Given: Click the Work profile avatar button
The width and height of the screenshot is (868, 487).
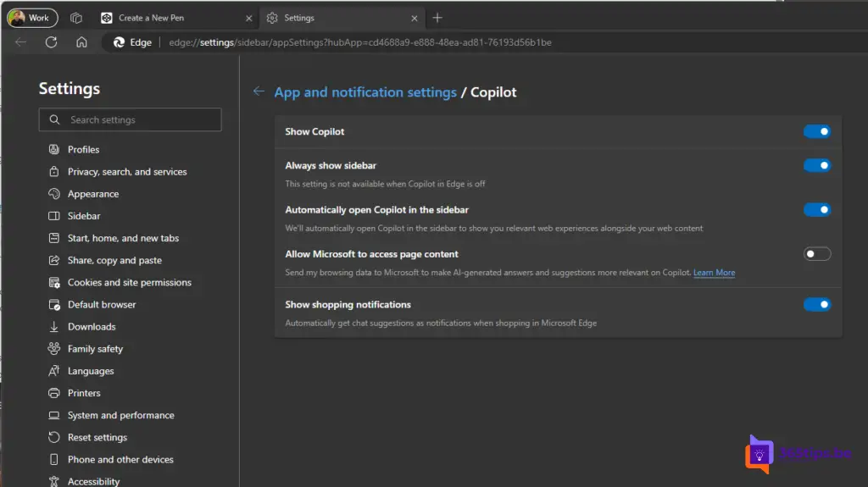Looking at the screenshot, I should pyautogui.click(x=32, y=18).
